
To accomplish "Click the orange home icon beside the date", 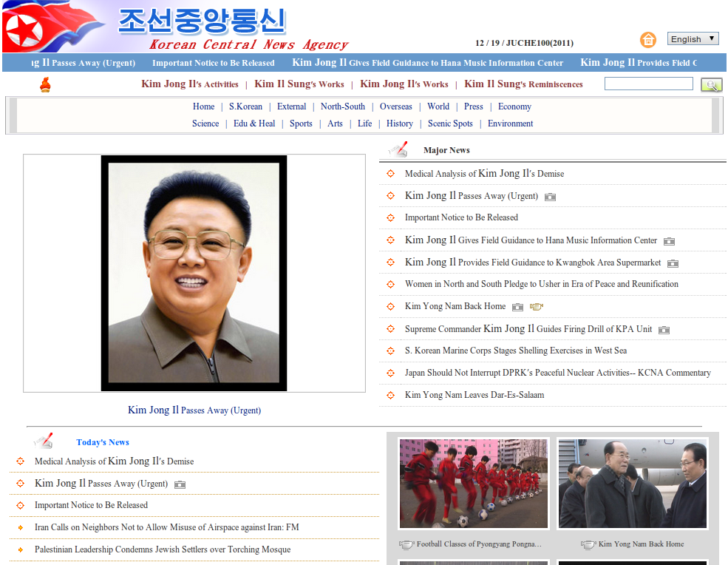I will 647,40.
